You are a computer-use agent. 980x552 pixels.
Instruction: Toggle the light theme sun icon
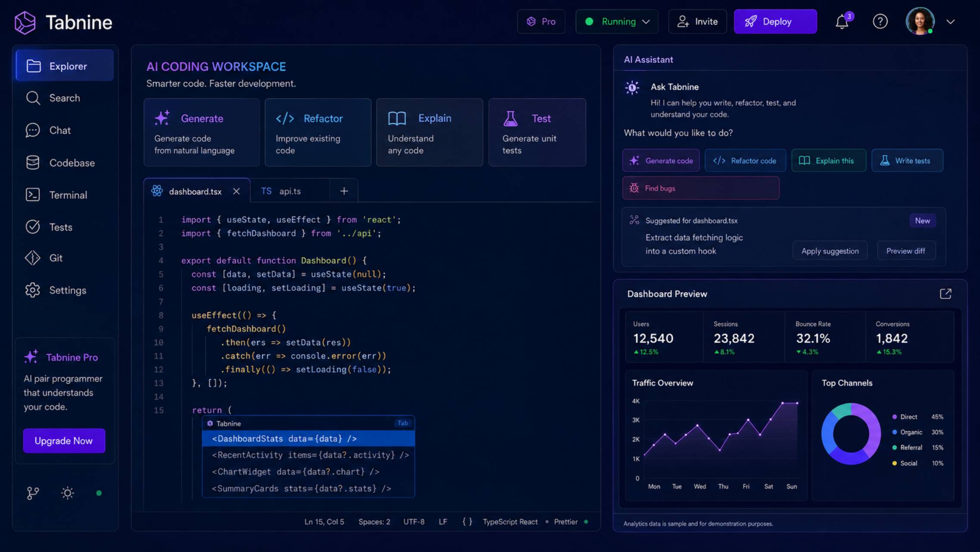click(x=68, y=493)
